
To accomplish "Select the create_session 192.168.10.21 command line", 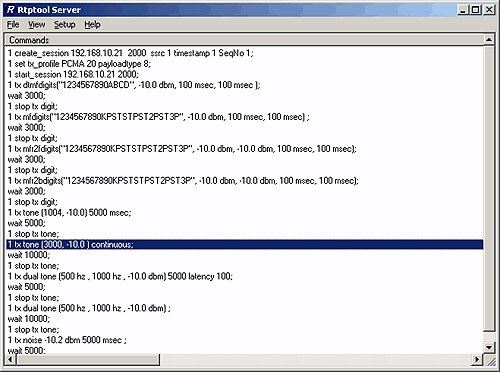I will point(245,53).
